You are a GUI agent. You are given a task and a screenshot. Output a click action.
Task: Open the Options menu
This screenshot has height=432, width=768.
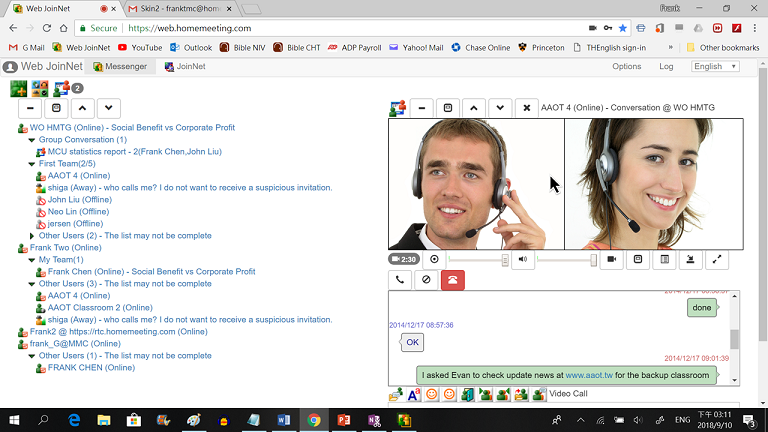pyautogui.click(x=626, y=67)
